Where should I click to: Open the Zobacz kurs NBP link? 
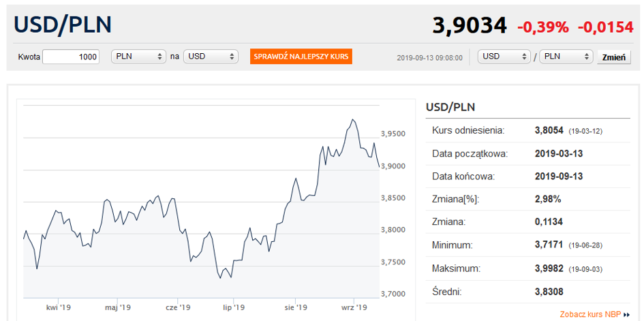591,314
